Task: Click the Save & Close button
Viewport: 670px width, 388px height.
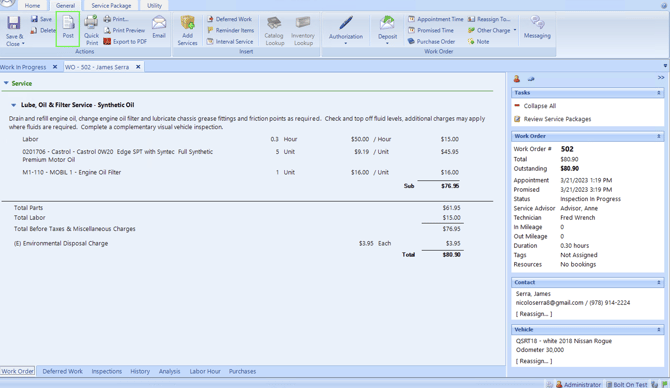Action: [x=14, y=31]
